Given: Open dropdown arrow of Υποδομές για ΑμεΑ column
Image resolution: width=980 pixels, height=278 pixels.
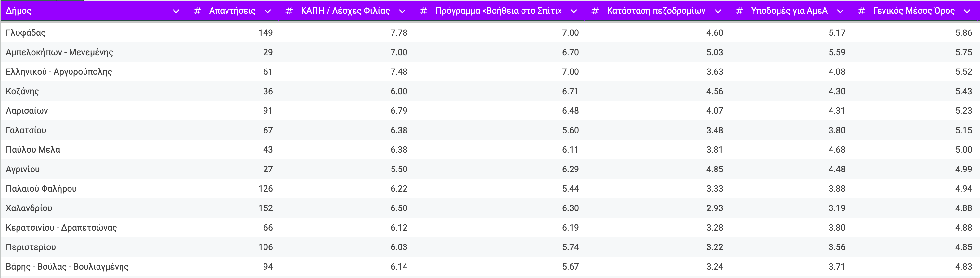Looking at the screenshot, I should 840,11.
